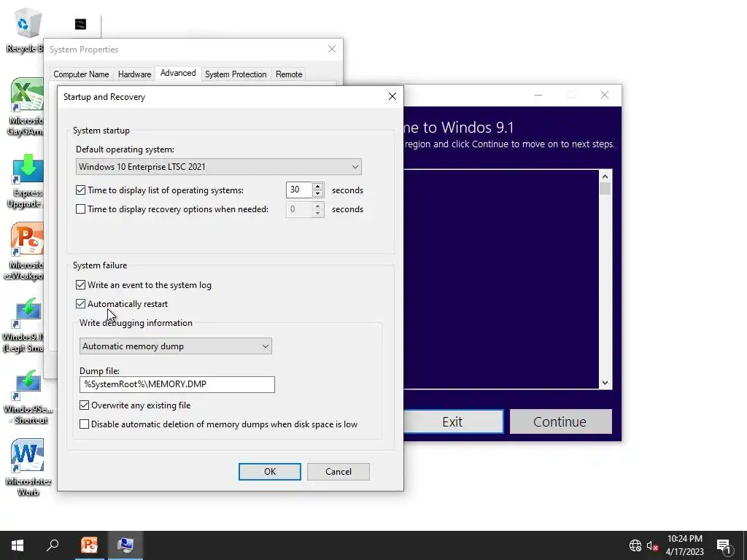The height and width of the screenshot is (560, 747).
Task: Click the region list scrollbar thumb
Action: 605,189
